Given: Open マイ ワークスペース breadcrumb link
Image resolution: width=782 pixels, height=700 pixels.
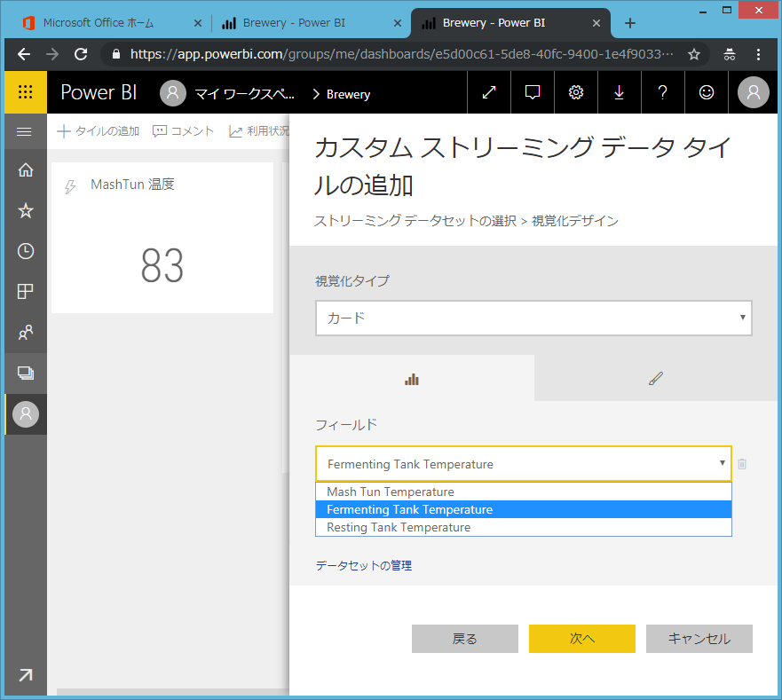Looking at the screenshot, I should coord(244,94).
